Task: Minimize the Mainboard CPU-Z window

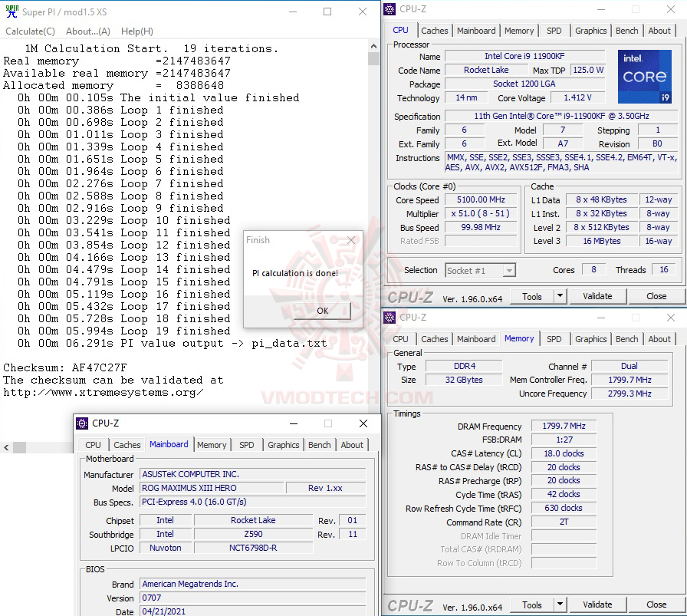Action: pos(294,423)
